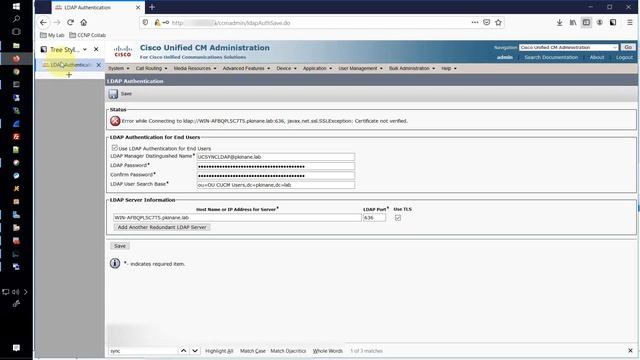Click the find bar search input

(x=143, y=351)
